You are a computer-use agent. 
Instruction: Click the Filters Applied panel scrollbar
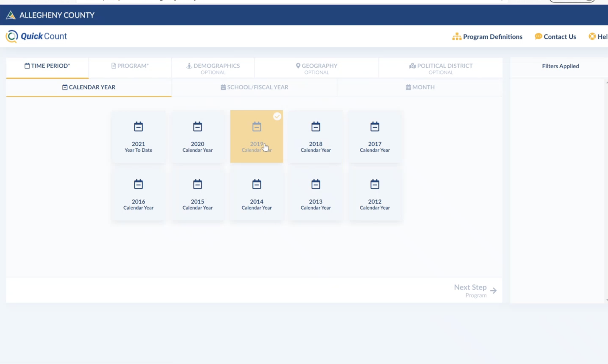point(606,191)
